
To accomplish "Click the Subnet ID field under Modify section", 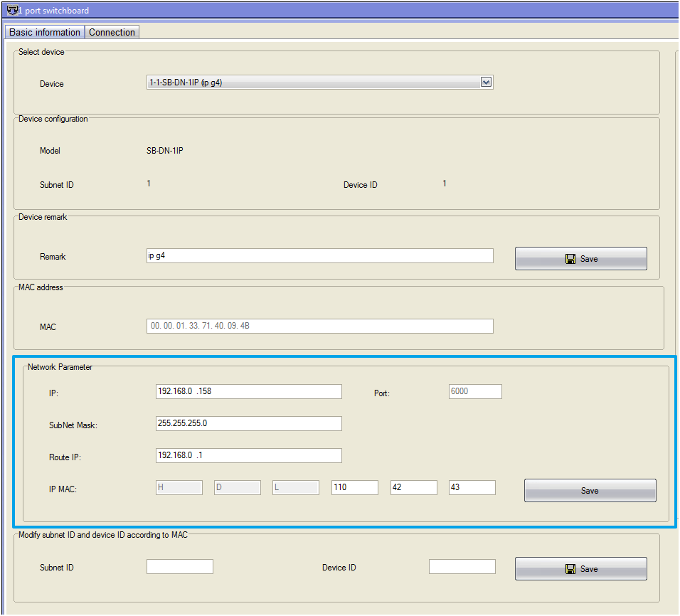I will point(179,566).
